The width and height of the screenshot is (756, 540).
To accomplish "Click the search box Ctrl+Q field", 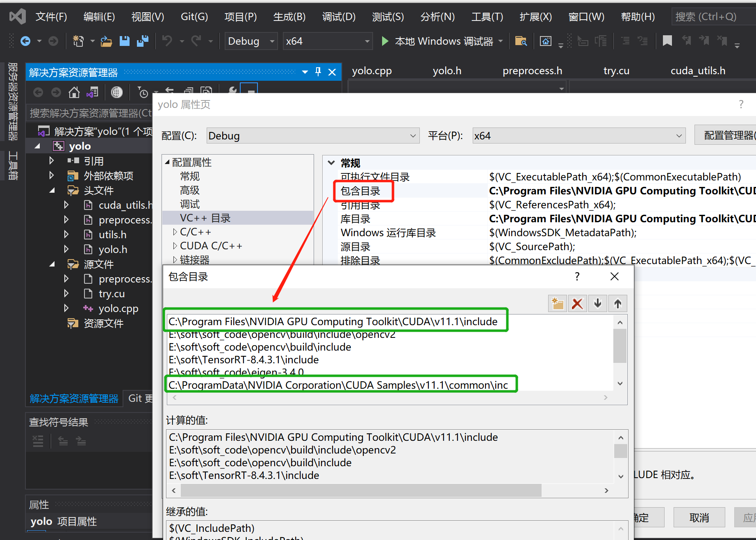I will (713, 16).
